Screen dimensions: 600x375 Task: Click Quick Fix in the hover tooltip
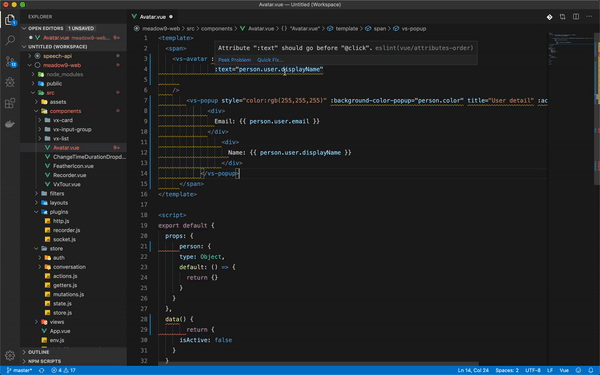point(270,60)
